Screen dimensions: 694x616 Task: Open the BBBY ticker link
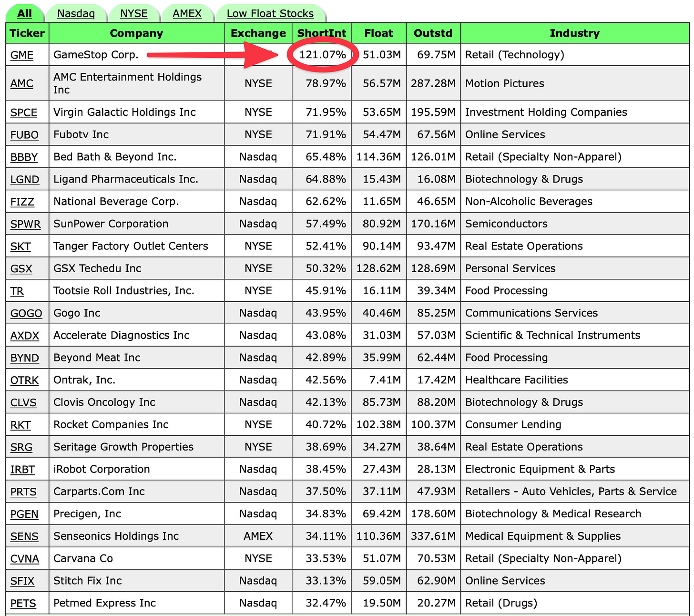(24, 157)
